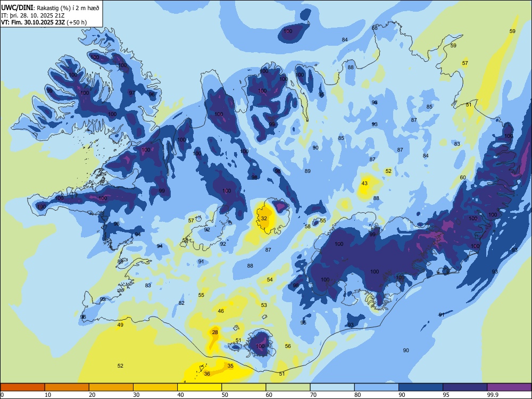
Task: Select the legend tick label '80'
Action: [x=358, y=395]
